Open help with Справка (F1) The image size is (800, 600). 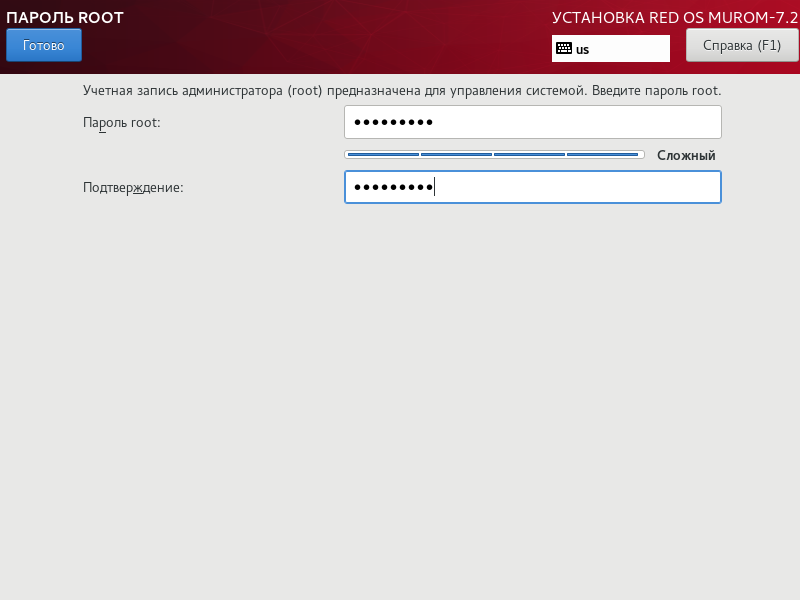(x=741, y=45)
